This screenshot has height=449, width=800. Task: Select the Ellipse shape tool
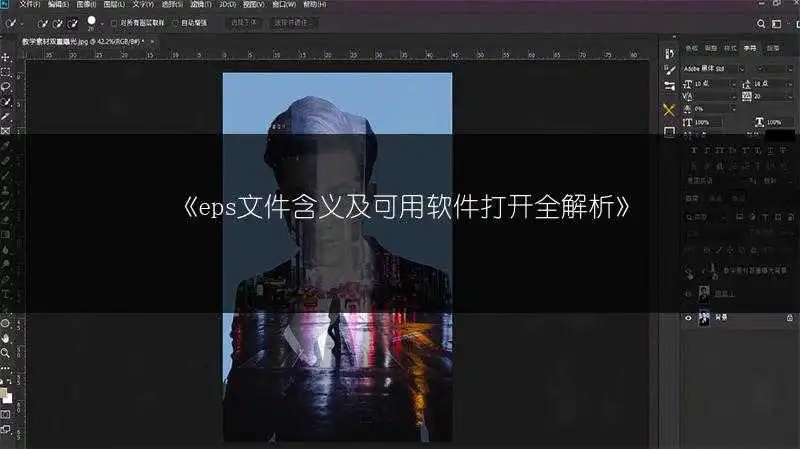pos(6,323)
